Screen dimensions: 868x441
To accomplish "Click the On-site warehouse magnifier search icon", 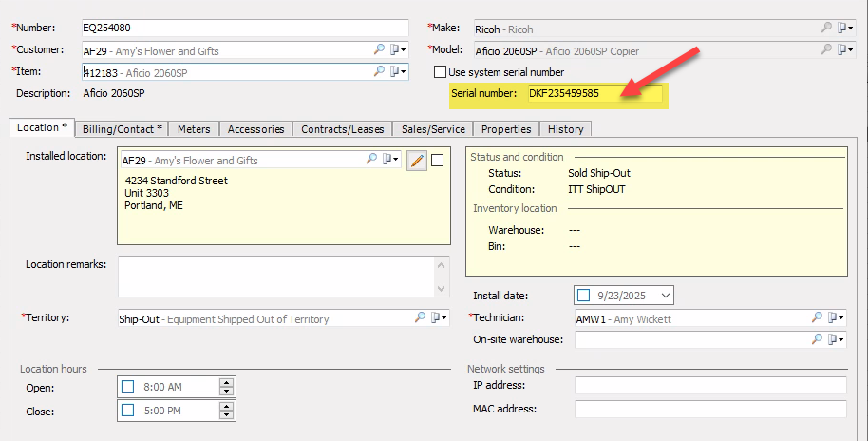I will (x=817, y=339).
